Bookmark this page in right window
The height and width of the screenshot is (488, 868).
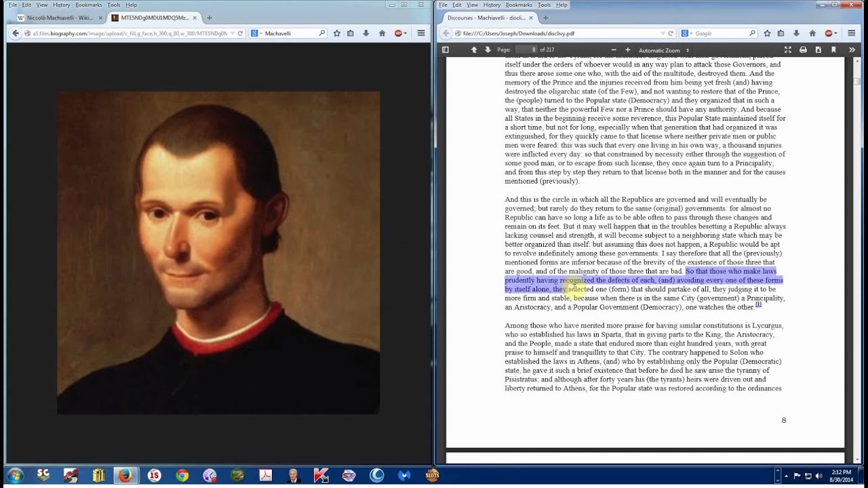tap(767, 33)
